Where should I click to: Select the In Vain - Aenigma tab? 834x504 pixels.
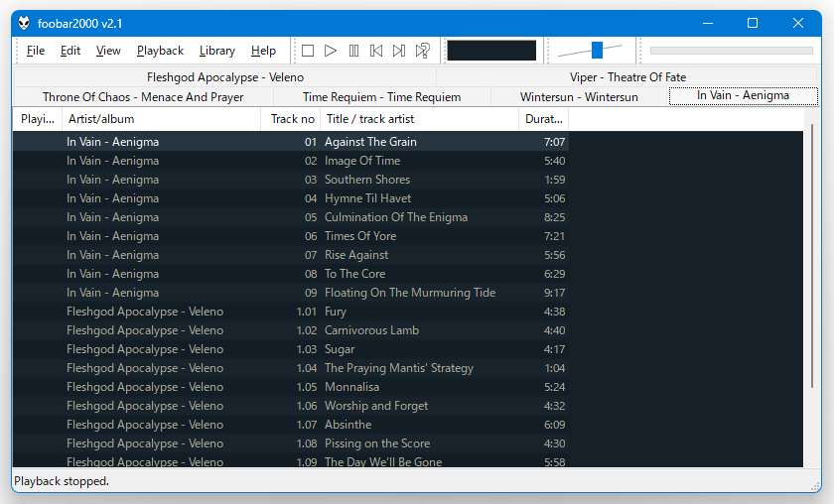click(x=743, y=95)
